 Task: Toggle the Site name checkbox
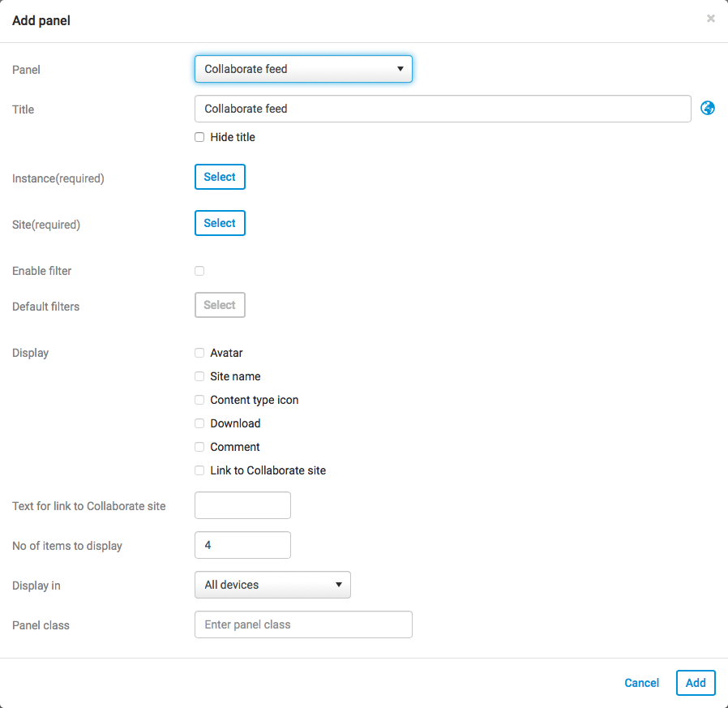click(x=199, y=376)
